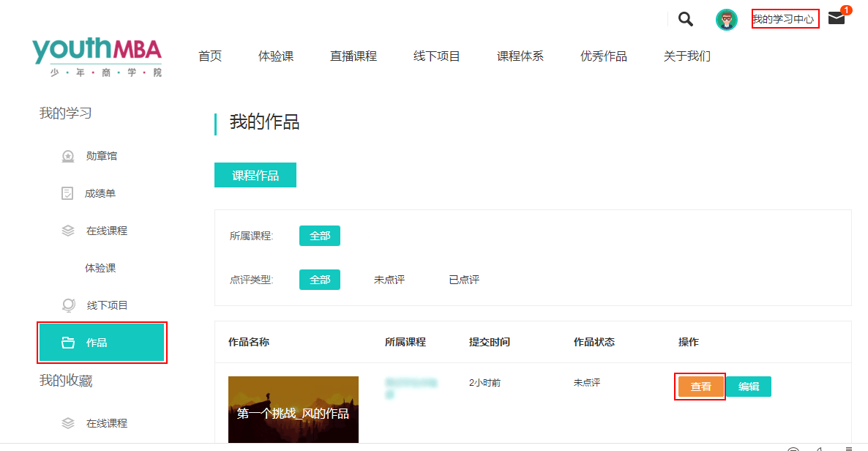Click the 线下项目 globe icon in sidebar
This screenshot has width=868, height=451.
[x=68, y=305]
